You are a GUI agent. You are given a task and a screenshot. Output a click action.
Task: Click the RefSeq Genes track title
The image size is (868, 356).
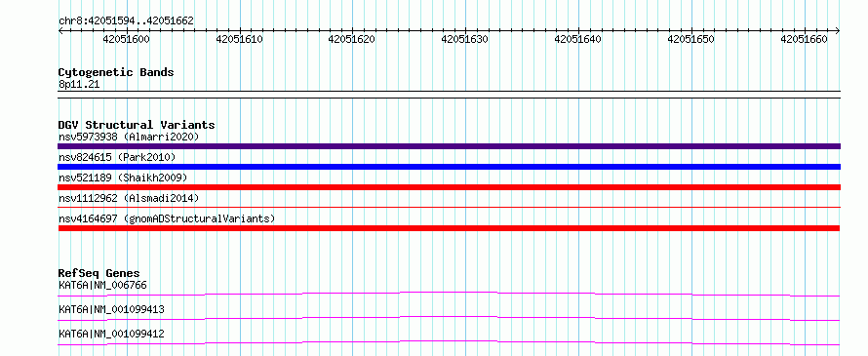(99, 273)
